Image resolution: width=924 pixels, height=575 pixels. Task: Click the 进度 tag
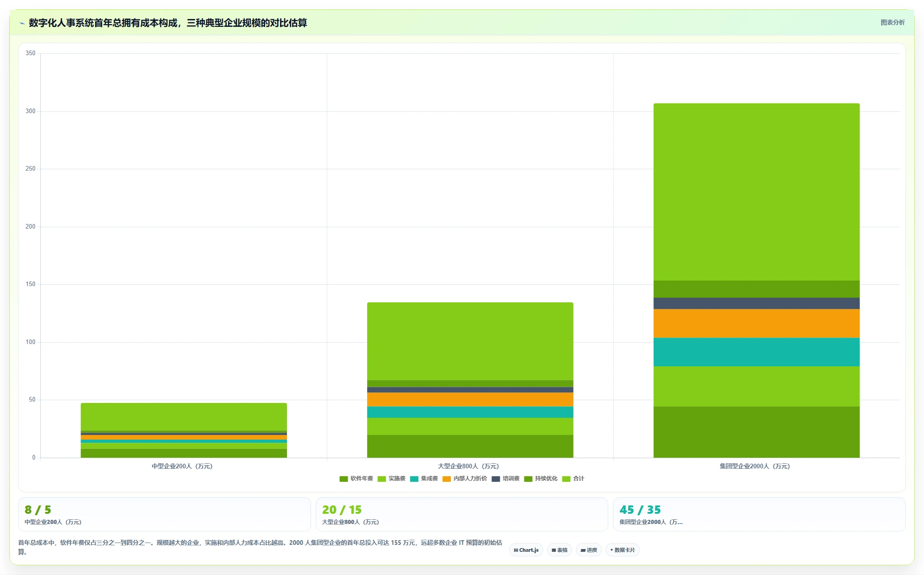pyautogui.click(x=589, y=550)
